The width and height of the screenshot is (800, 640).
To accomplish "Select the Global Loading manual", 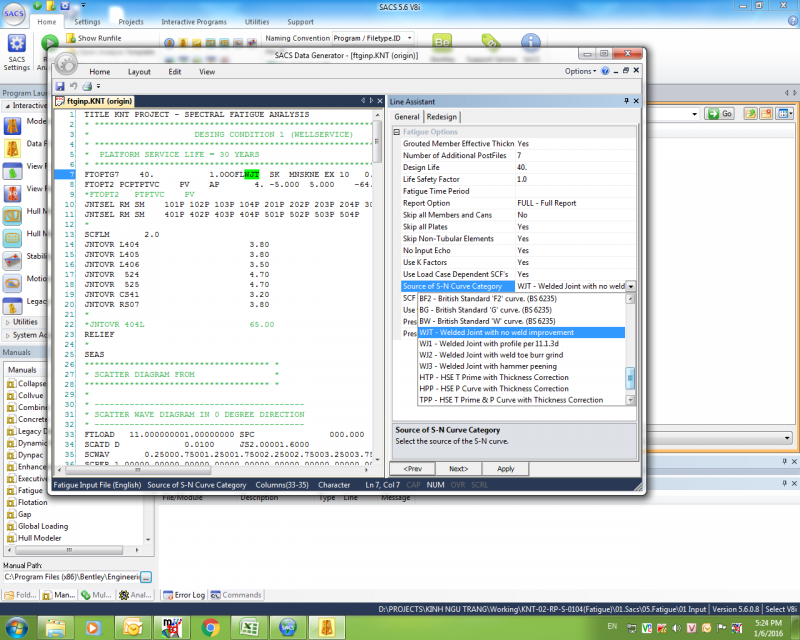I will tap(43, 526).
